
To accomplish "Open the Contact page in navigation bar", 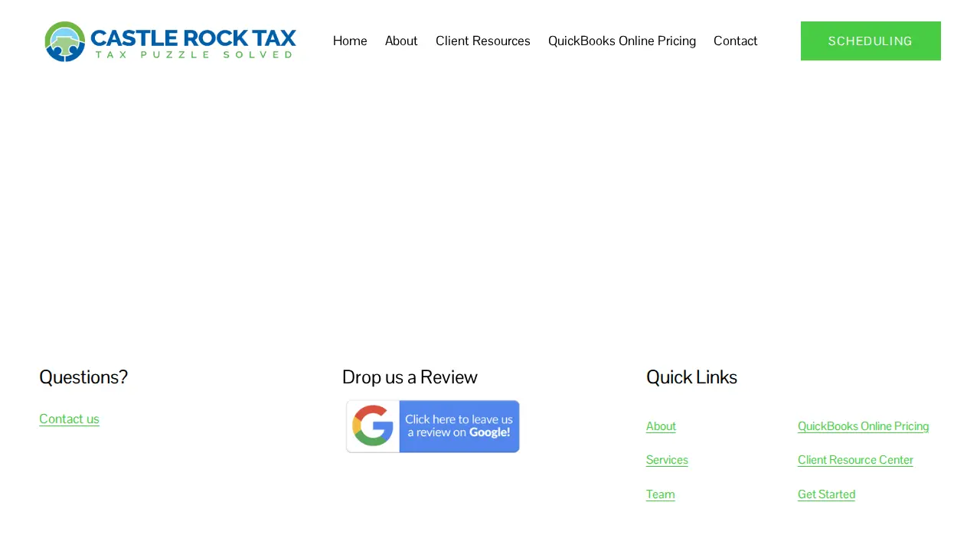I will (x=736, y=41).
